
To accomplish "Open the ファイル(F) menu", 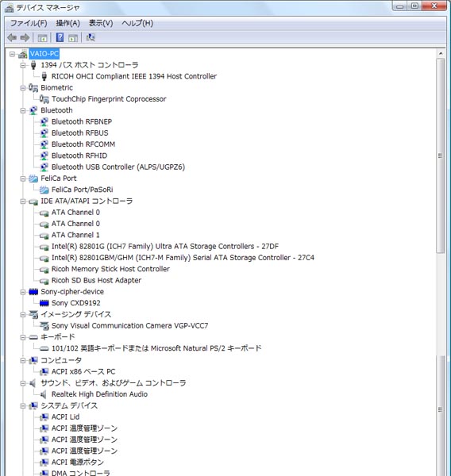I will coord(29,23).
